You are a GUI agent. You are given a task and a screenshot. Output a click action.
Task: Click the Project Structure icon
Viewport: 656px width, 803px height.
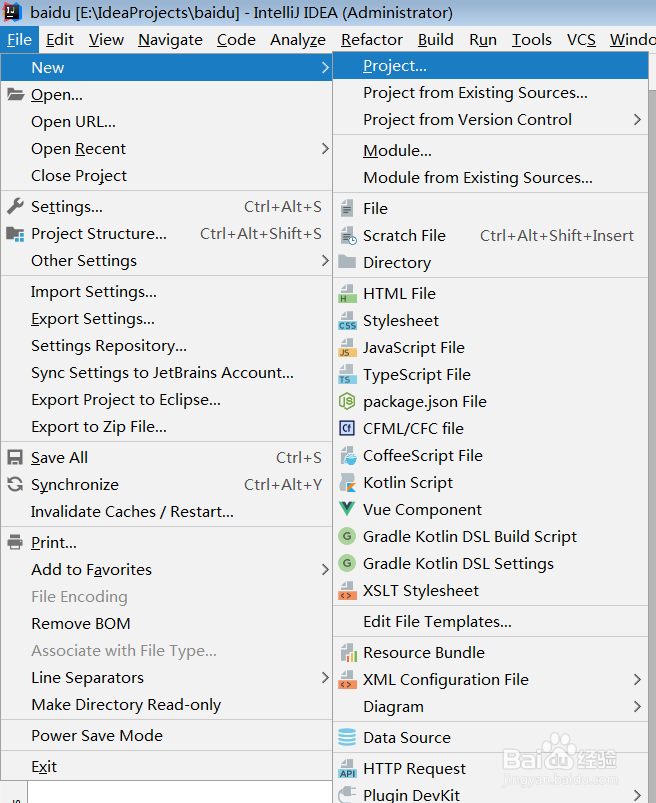click(15, 234)
